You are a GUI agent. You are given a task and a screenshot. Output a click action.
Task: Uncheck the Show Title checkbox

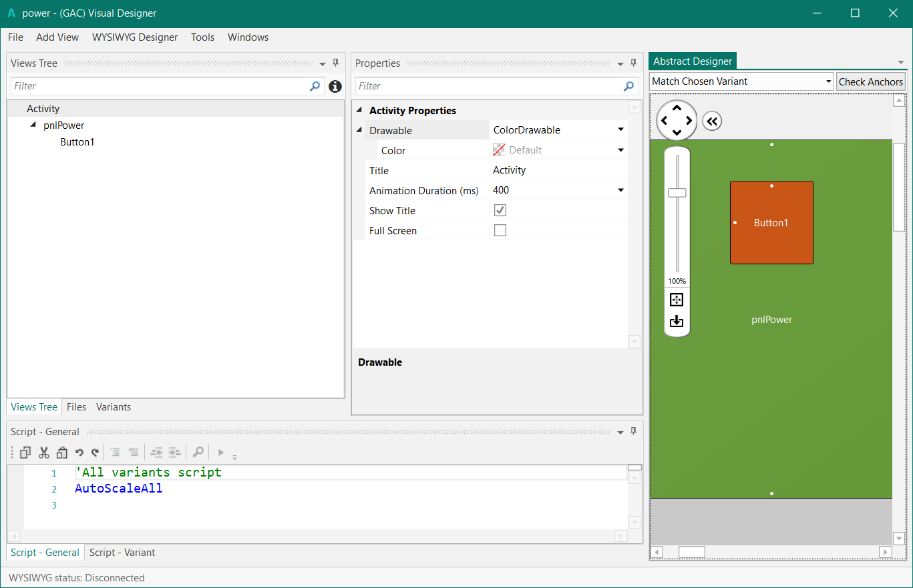(x=500, y=210)
